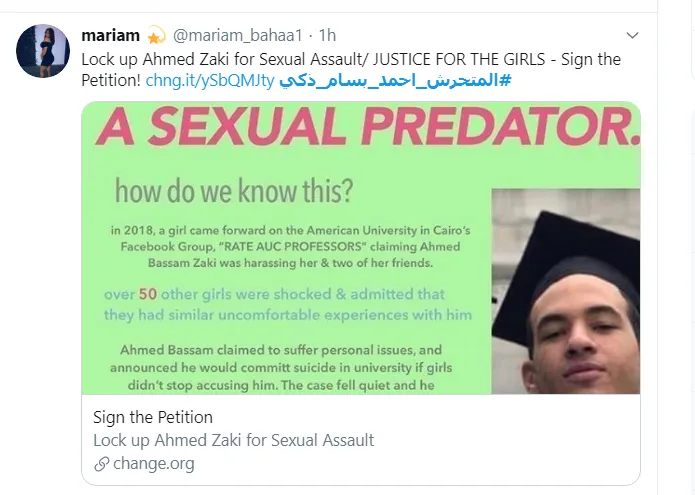The height and width of the screenshot is (495, 695).
Task: Click the card description "Lock up Ahmed Zaki"
Action: pos(233,440)
